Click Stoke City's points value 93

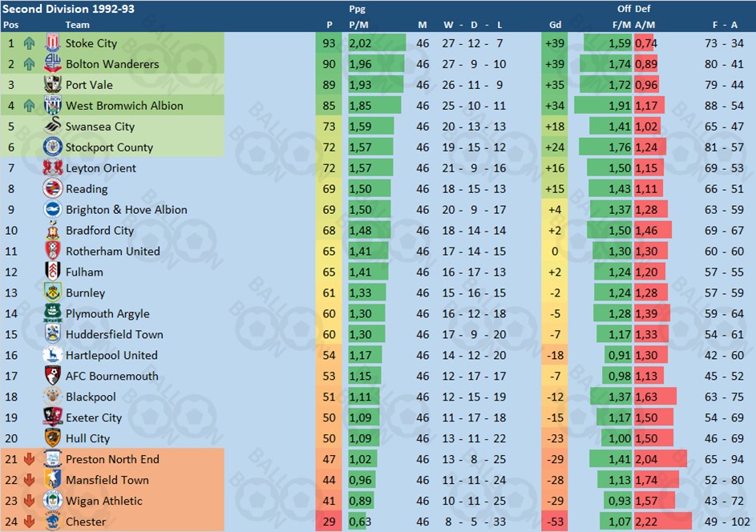(x=329, y=43)
